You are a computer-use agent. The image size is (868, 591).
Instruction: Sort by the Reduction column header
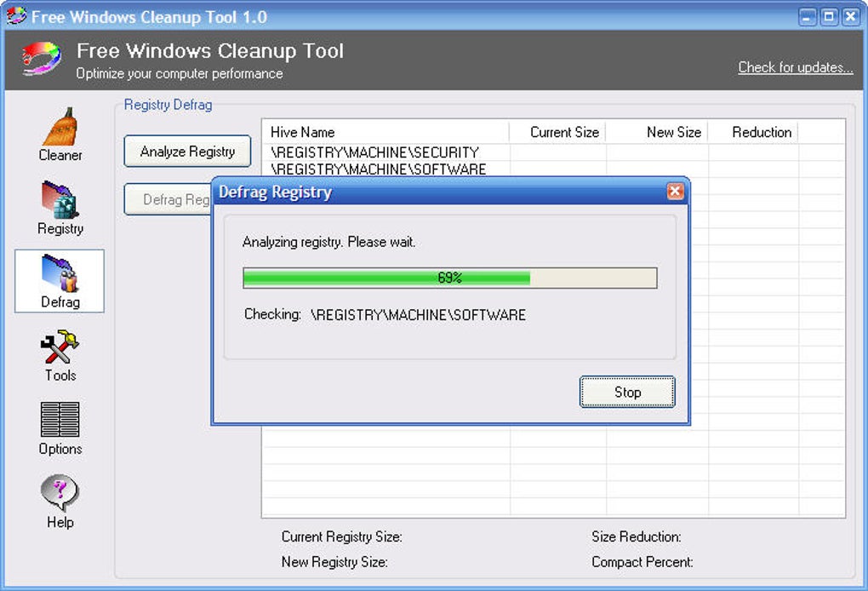tap(753, 132)
